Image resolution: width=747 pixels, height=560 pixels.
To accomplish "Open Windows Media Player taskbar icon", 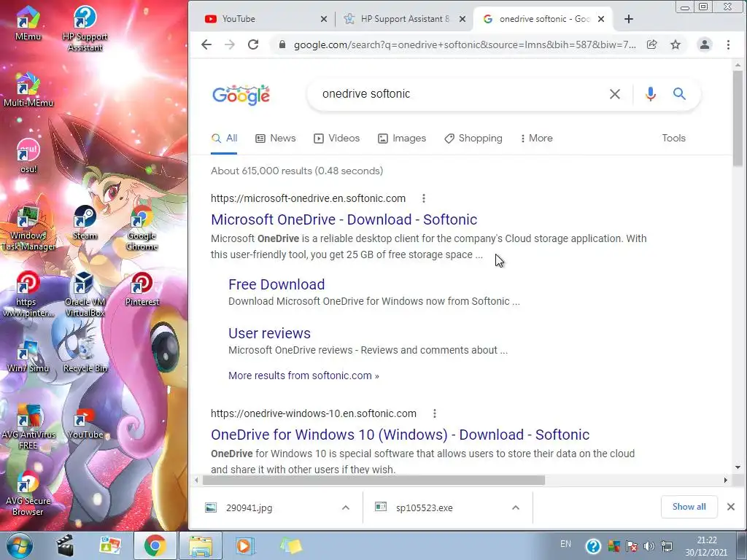I will pos(244,545).
